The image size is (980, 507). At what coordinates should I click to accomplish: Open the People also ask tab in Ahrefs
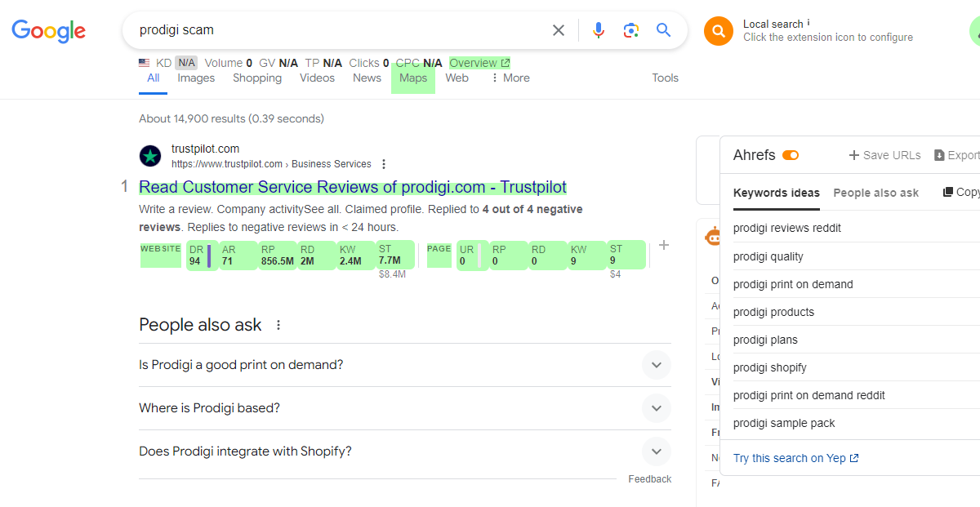tap(876, 193)
